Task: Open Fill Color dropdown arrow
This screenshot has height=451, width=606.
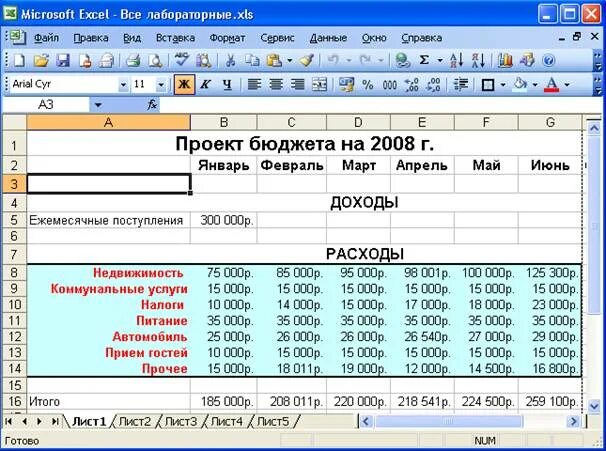Action: (535, 84)
